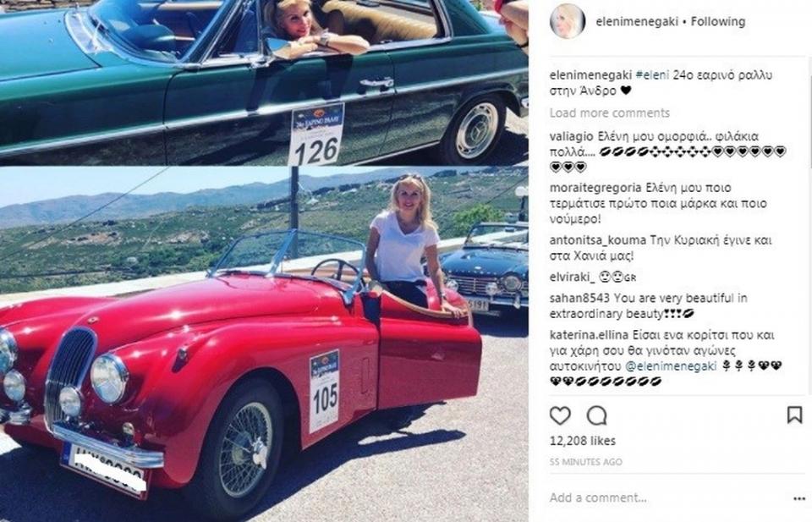
Task: Expand Load more comments
Action: click(x=610, y=113)
